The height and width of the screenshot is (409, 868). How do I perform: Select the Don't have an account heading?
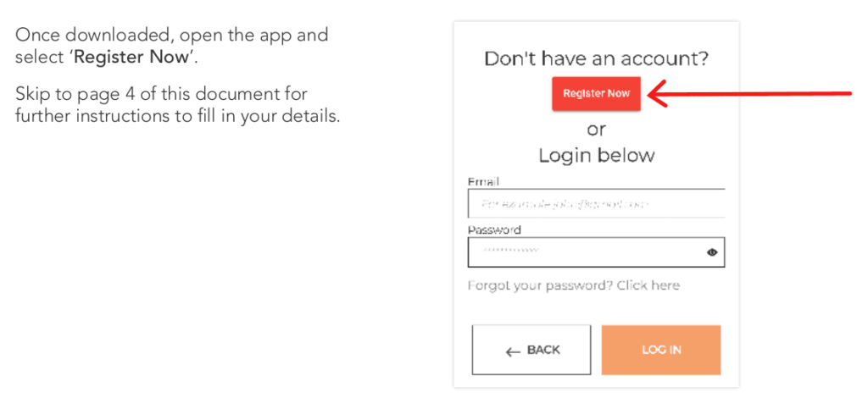click(x=596, y=58)
